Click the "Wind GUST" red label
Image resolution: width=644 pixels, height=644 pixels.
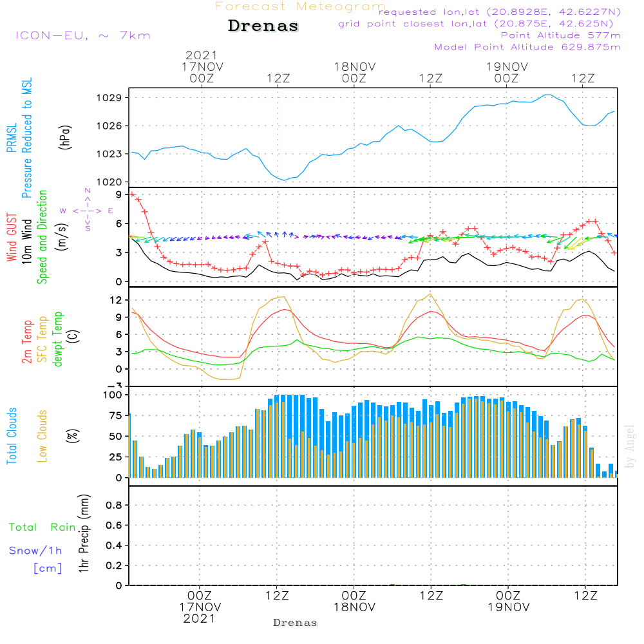click(12, 238)
